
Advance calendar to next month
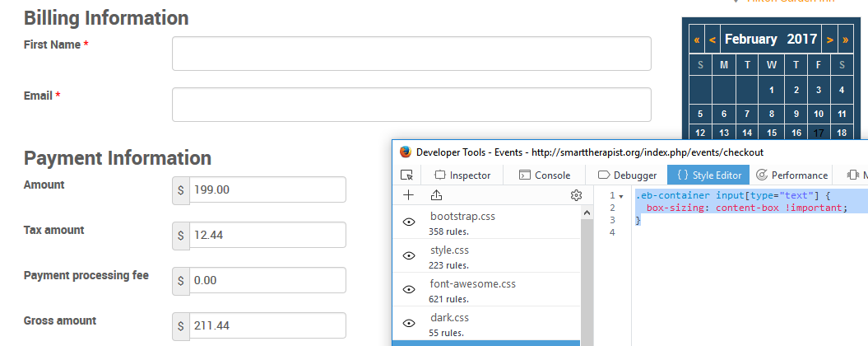point(830,40)
